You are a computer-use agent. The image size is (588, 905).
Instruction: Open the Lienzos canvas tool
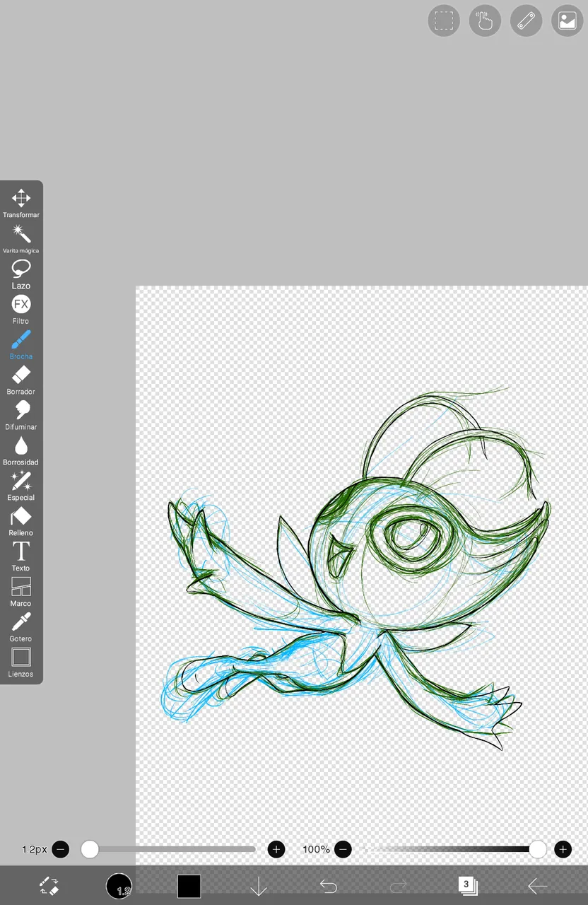click(x=21, y=662)
